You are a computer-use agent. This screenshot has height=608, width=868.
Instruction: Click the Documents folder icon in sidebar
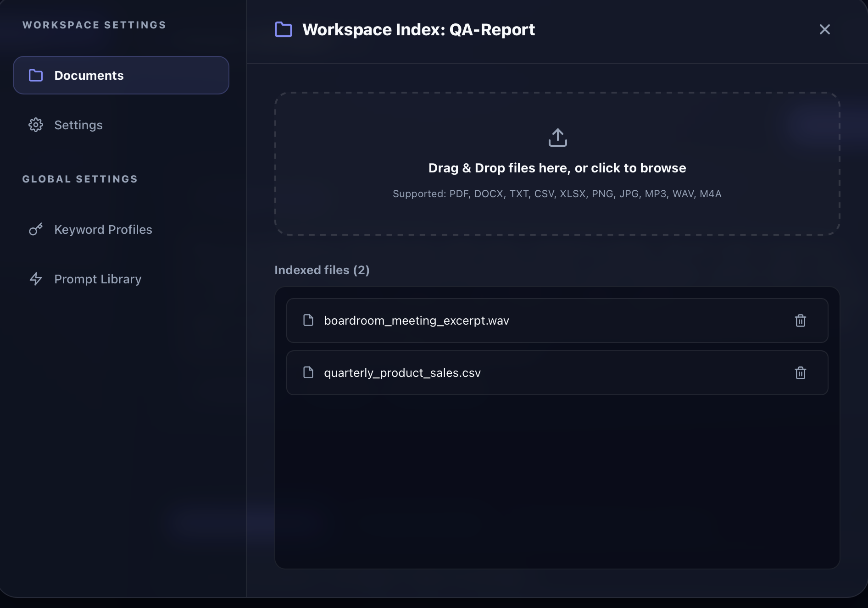point(36,75)
